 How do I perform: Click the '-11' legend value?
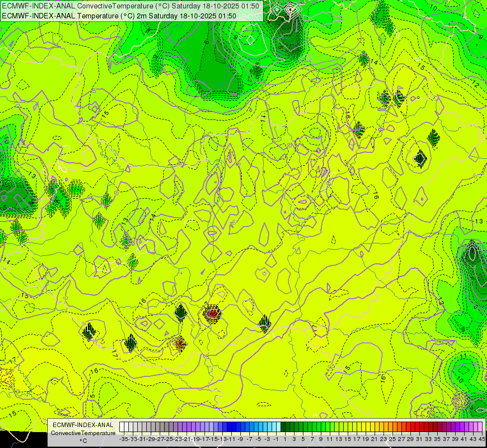232,439
